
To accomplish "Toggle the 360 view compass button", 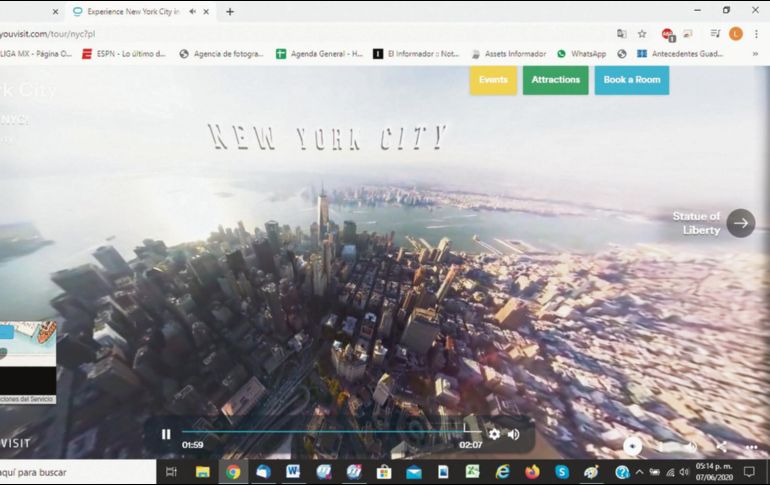I will tap(632, 446).
